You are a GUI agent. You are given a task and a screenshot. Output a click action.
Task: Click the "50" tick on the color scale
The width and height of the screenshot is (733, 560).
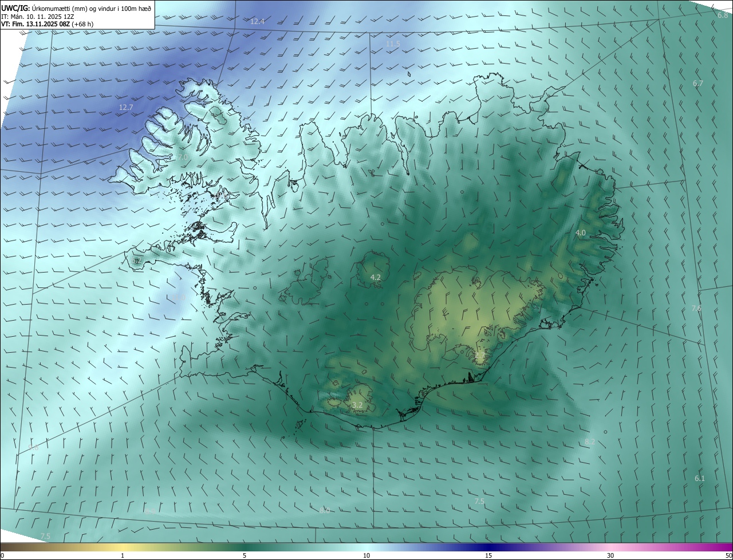click(x=728, y=555)
